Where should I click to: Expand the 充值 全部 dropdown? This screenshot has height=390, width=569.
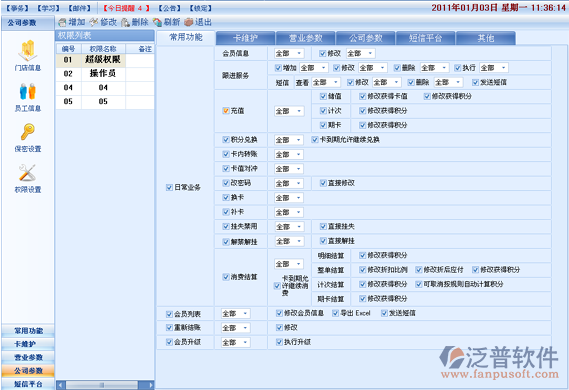click(288, 111)
